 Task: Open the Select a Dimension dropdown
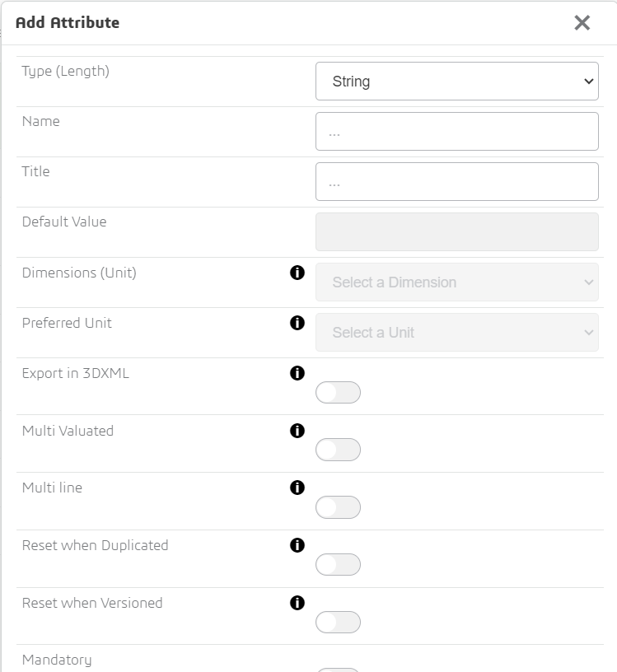pos(456,282)
